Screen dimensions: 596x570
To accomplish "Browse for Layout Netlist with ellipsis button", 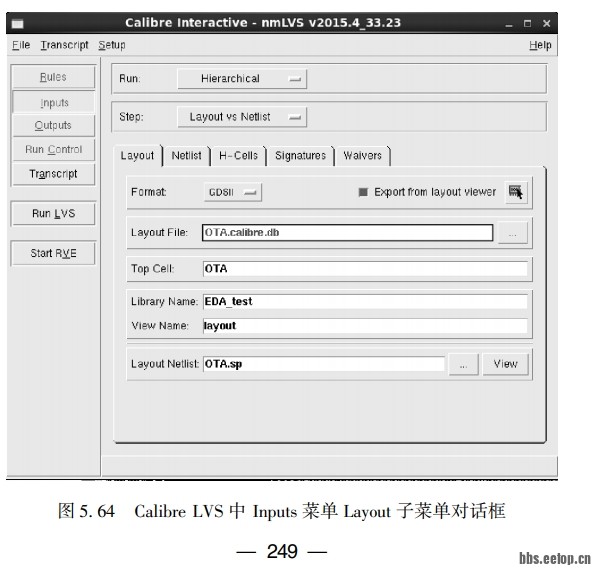I will point(463,364).
